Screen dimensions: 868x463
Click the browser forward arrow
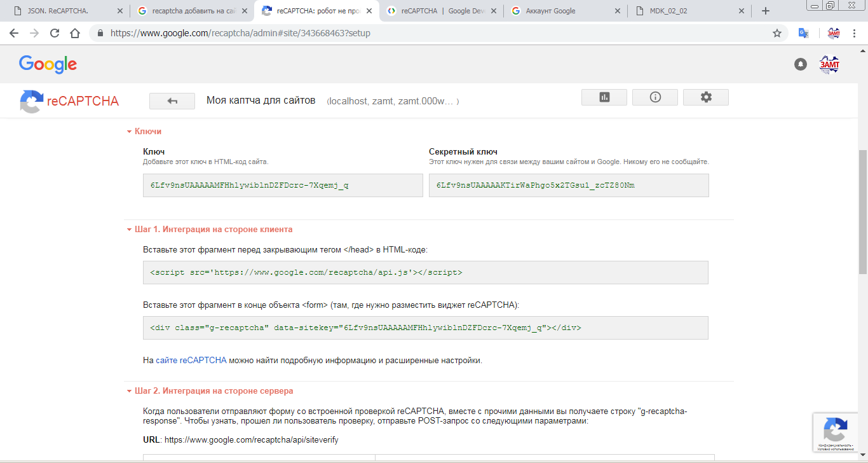point(34,33)
